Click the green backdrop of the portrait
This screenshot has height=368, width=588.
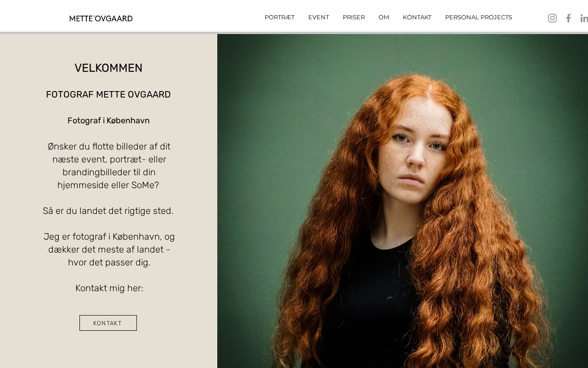(276, 138)
